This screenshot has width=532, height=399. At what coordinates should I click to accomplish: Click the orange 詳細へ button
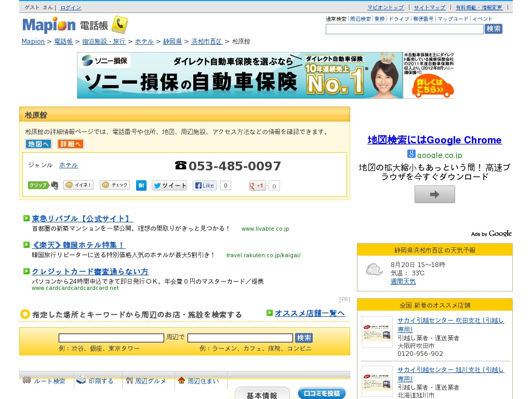71,144
